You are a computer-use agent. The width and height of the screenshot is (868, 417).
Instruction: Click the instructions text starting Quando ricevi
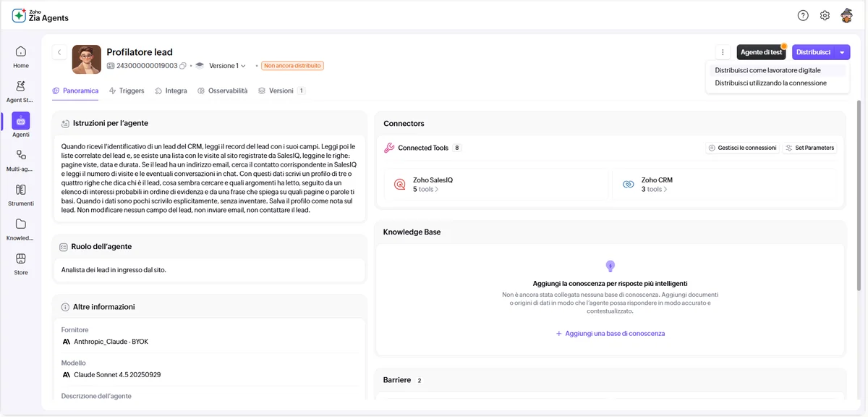209,177
